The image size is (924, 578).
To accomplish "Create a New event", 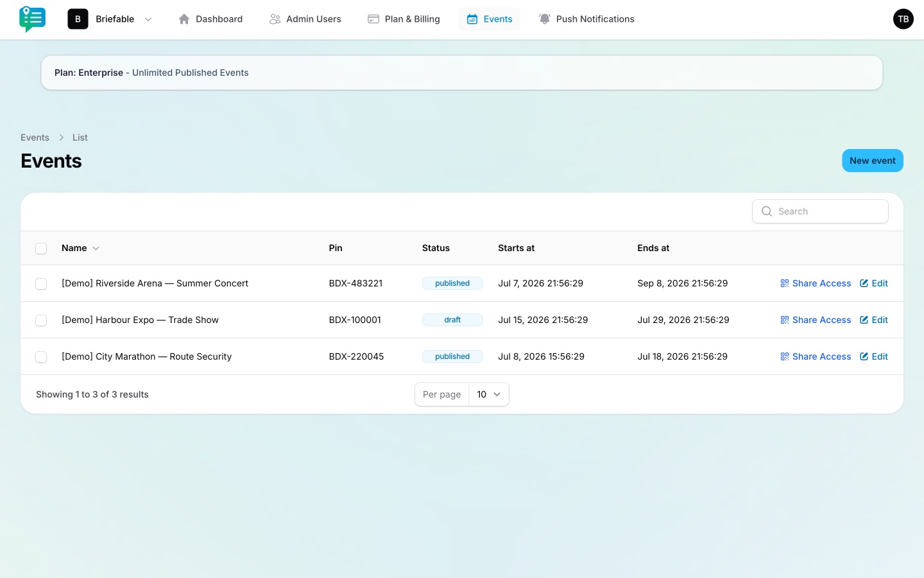I will [873, 161].
